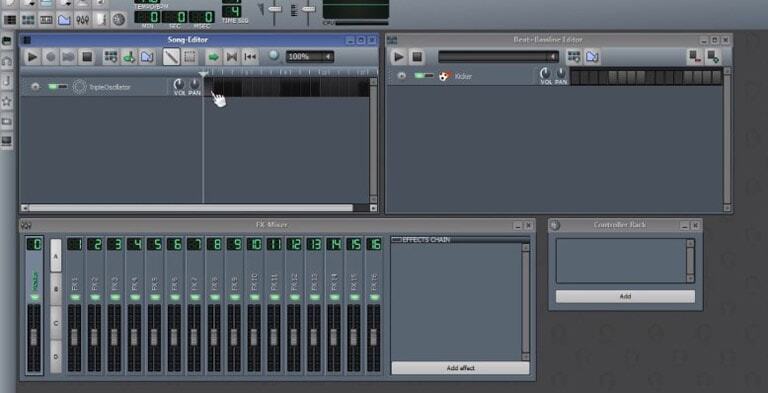
Task: Mute FX 12 channel in FX-Mixer
Action: pyautogui.click(x=294, y=297)
